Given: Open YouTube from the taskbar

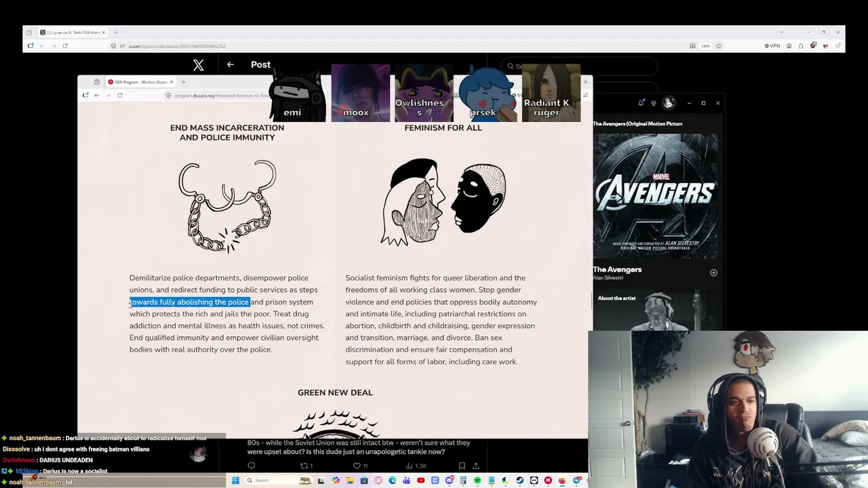Looking at the screenshot, I should click(420, 481).
